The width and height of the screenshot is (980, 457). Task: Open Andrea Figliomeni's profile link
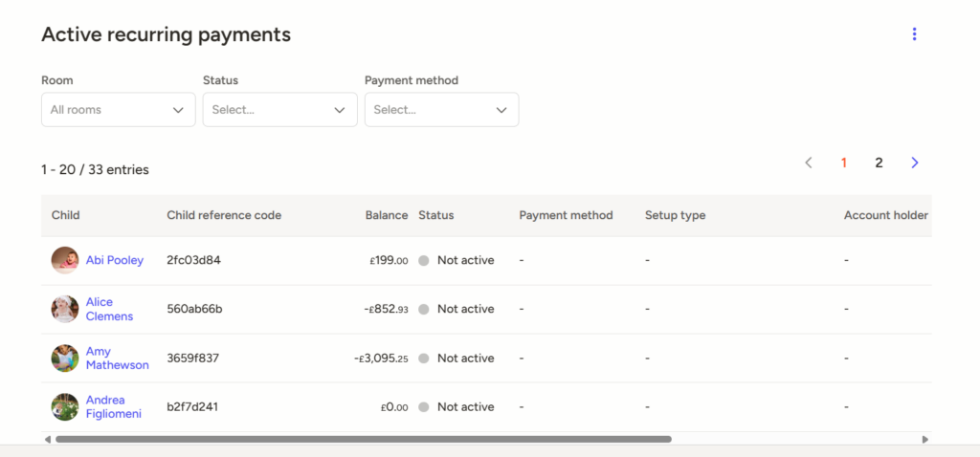[114, 407]
